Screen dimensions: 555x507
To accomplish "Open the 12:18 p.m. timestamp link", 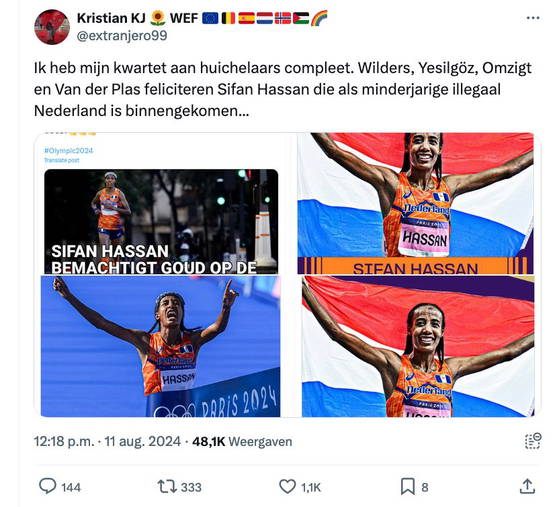I will [x=107, y=442].
